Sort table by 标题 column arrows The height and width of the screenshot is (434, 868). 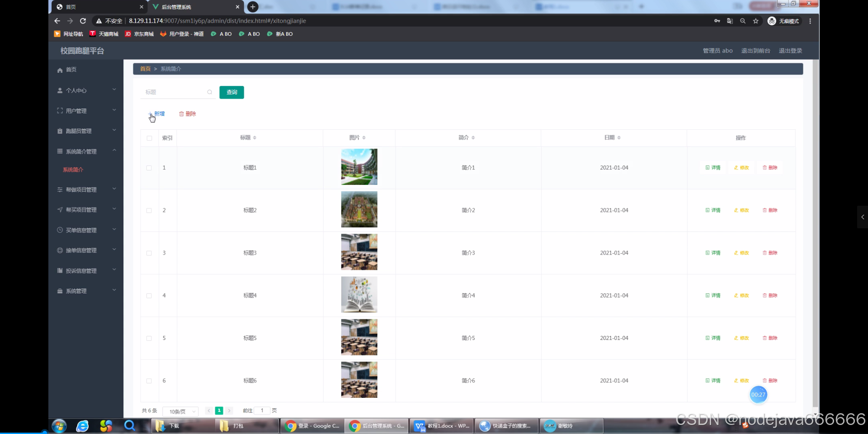pyautogui.click(x=255, y=137)
